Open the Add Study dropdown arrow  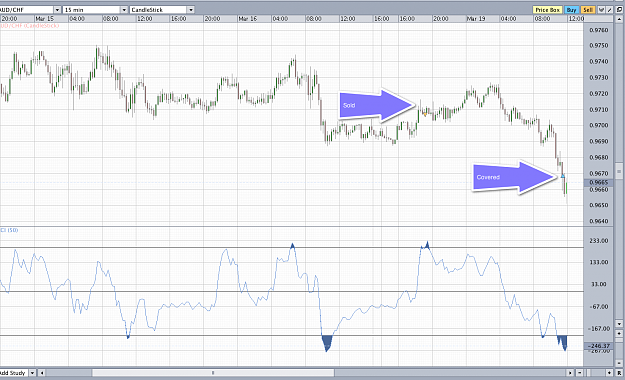pyautogui.click(x=32, y=373)
